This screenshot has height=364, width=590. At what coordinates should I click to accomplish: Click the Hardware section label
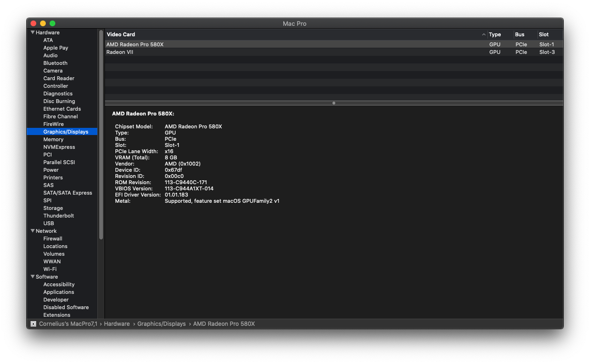[x=48, y=32]
